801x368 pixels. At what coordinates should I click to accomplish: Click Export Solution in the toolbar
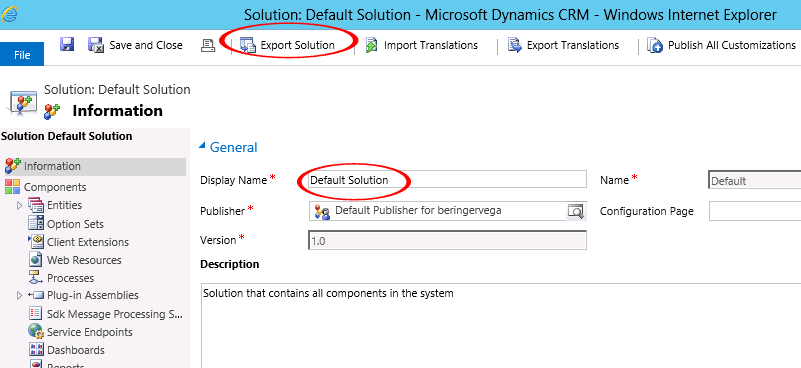[x=287, y=45]
